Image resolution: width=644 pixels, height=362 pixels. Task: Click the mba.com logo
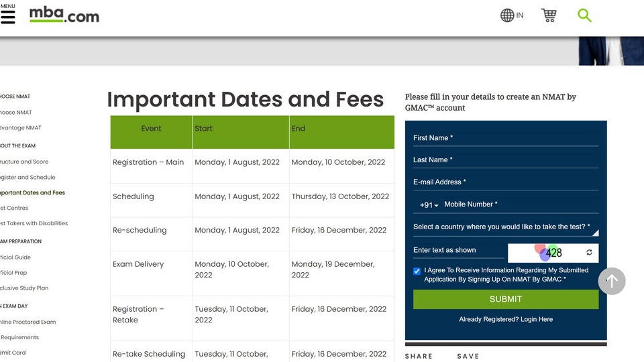click(x=64, y=15)
